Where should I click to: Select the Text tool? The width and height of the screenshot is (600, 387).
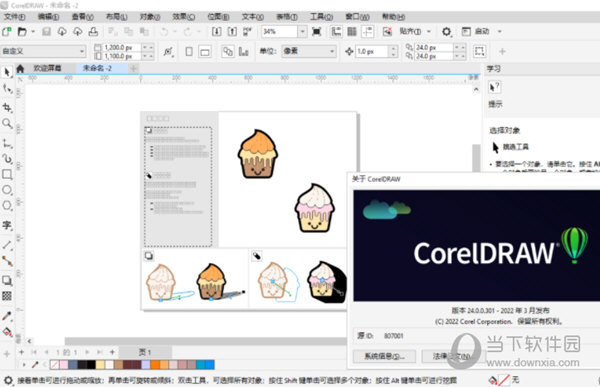click(x=7, y=225)
